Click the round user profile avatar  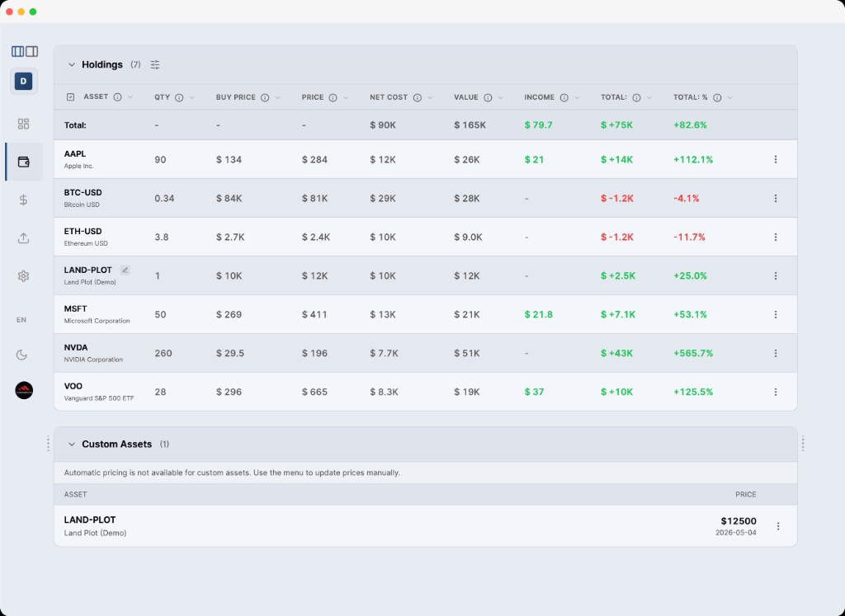tap(24, 390)
